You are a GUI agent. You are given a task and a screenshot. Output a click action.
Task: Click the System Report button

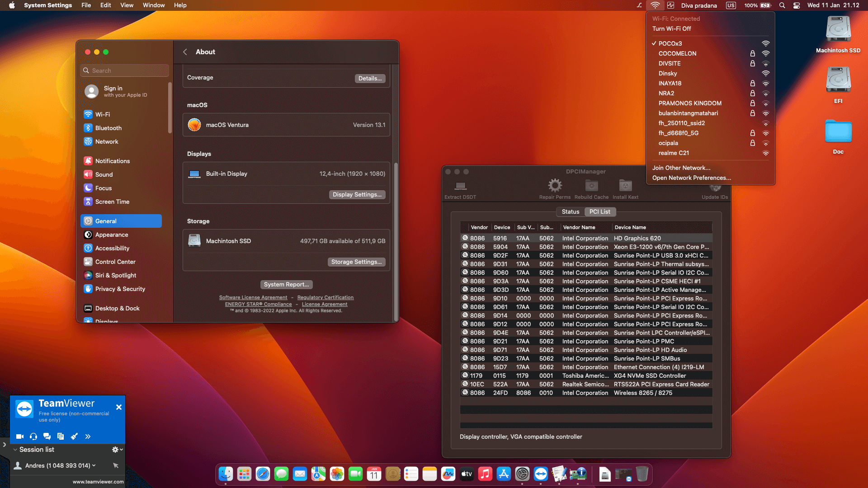tap(286, 284)
